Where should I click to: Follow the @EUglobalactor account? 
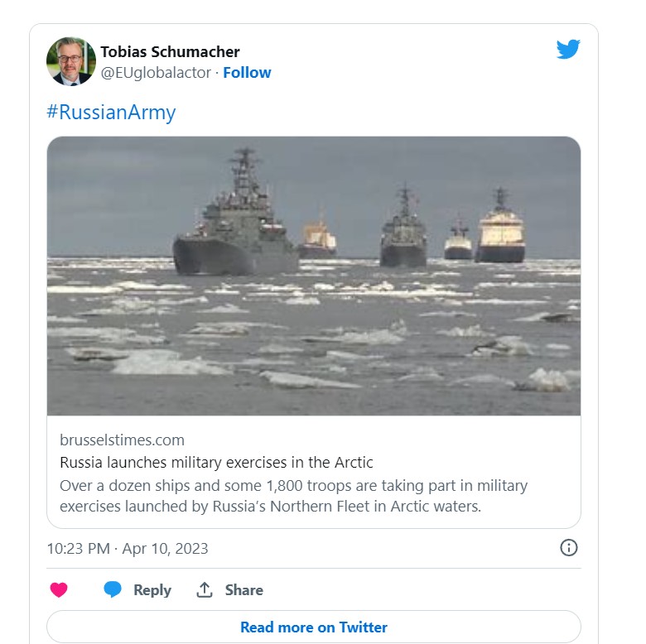[247, 73]
